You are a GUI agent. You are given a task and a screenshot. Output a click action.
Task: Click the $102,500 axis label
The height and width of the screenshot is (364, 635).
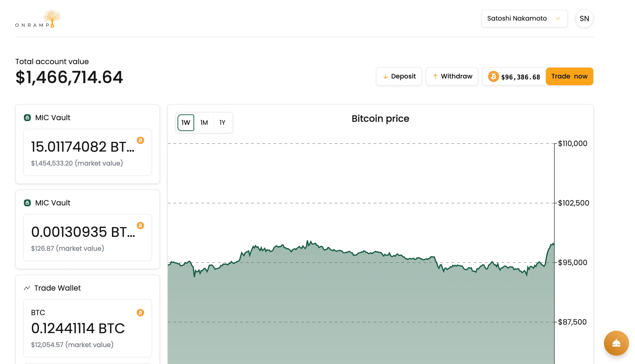(573, 203)
